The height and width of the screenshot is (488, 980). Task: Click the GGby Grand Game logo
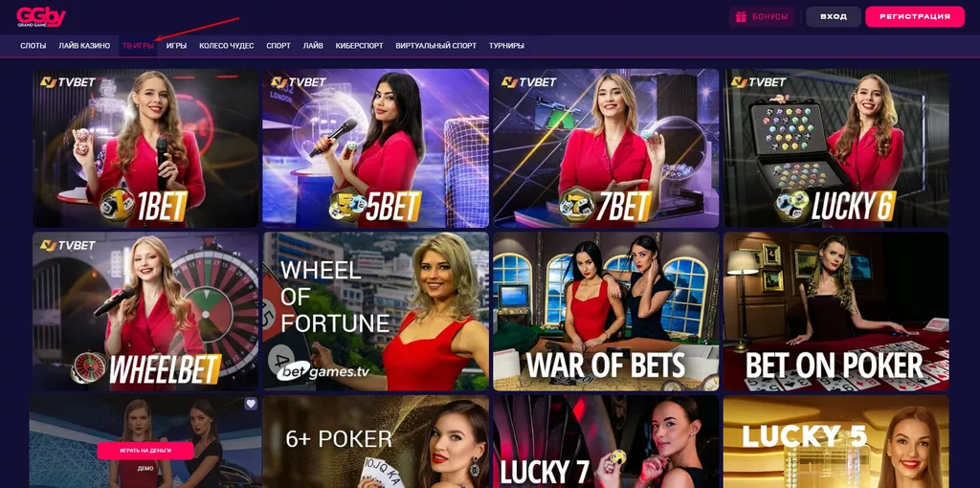(x=40, y=17)
